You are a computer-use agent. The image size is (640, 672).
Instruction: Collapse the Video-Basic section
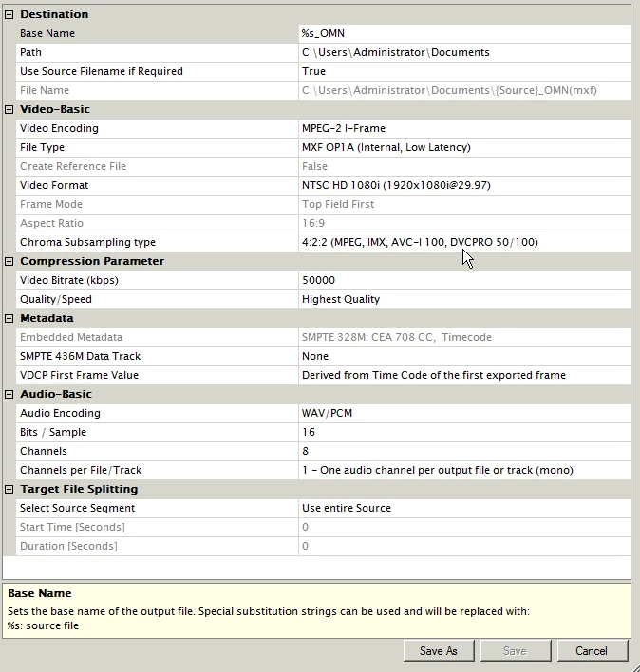9,110
